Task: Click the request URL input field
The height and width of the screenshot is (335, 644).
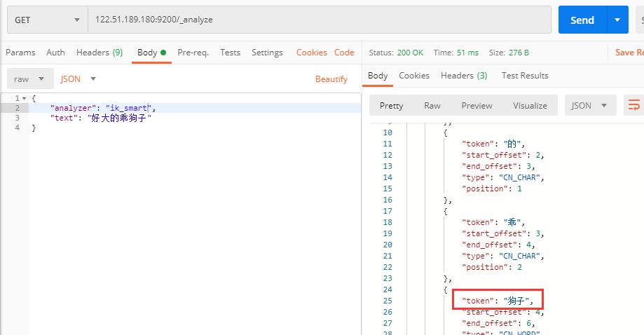Action: click(320, 20)
